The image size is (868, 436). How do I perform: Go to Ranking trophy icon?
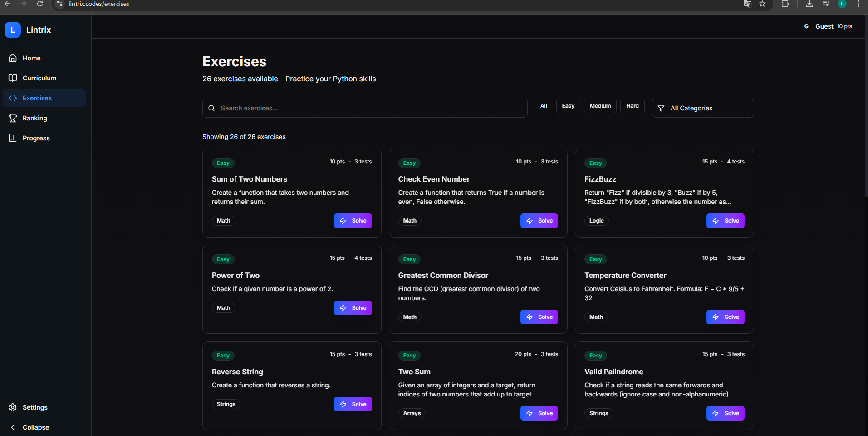click(x=13, y=118)
